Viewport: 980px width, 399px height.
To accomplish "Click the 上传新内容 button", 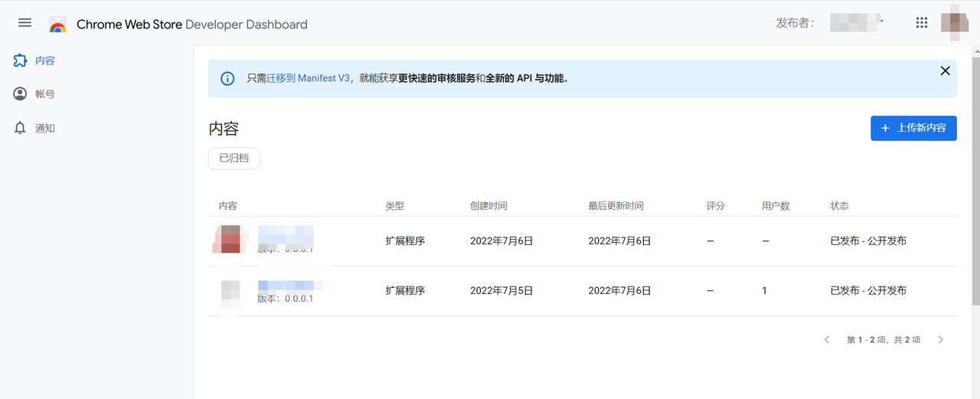I will (913, 128).
